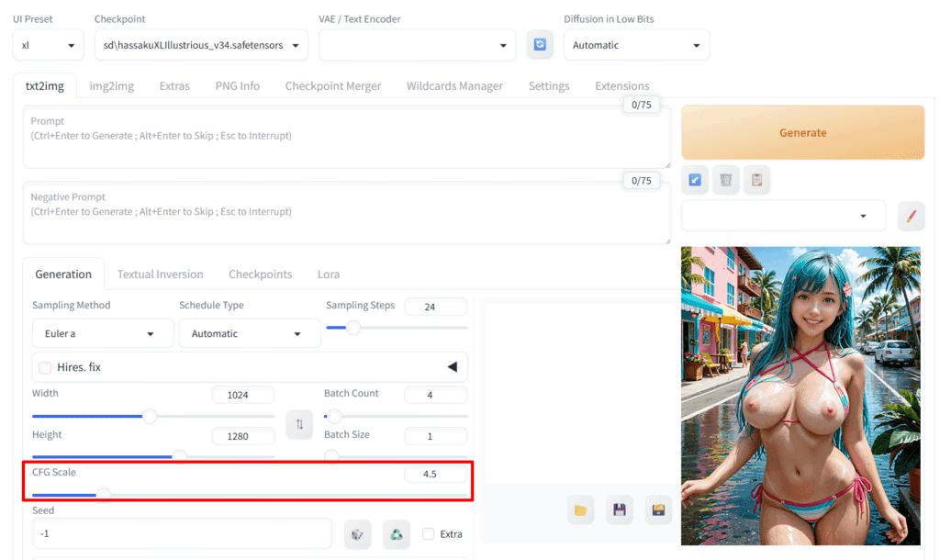Swap width and height values

click(x=299, y=424)
